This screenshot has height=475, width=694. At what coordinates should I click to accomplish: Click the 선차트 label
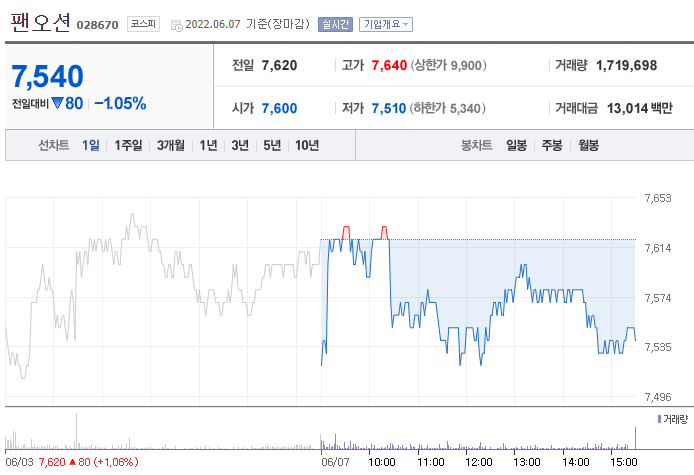pyautogui.click(x=54, y=145)
